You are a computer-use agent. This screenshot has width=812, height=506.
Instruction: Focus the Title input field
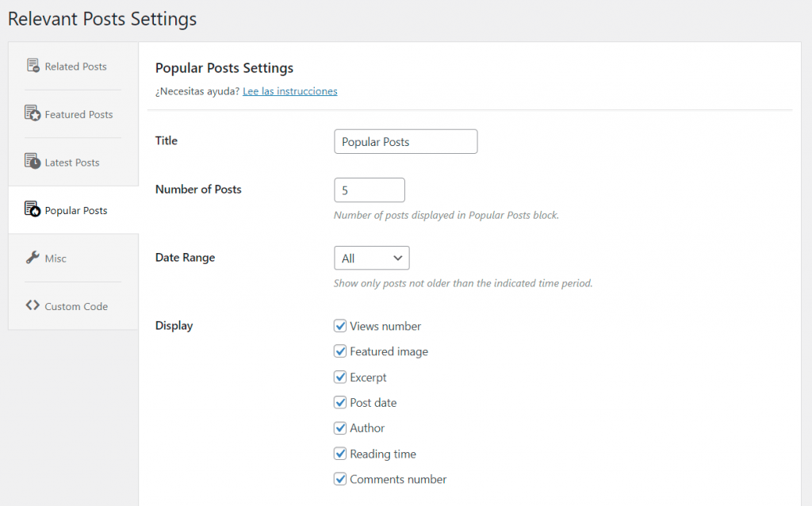point(406,141)
